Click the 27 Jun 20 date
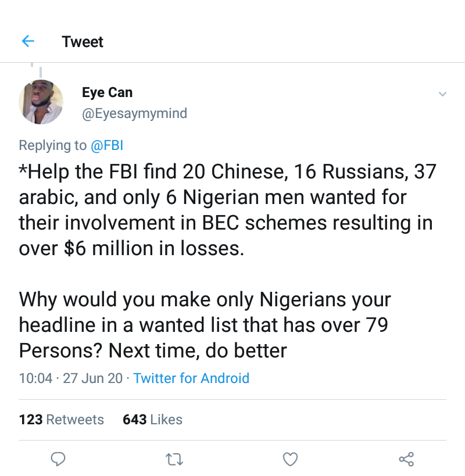This screenshot has width=465, height=476. 92,378
